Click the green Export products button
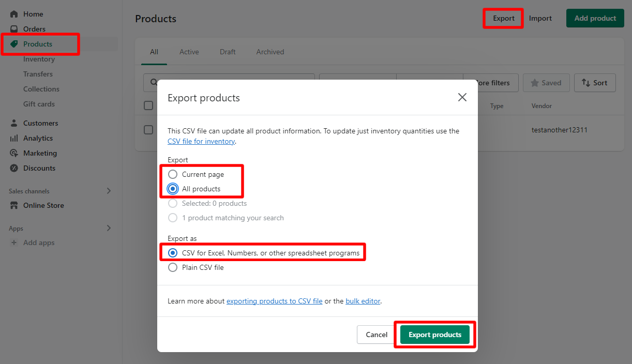Screen dimensions: 632x364 (434, 335)
